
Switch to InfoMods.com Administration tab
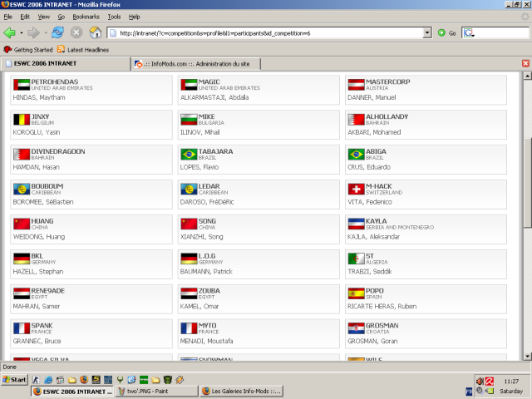196,64
